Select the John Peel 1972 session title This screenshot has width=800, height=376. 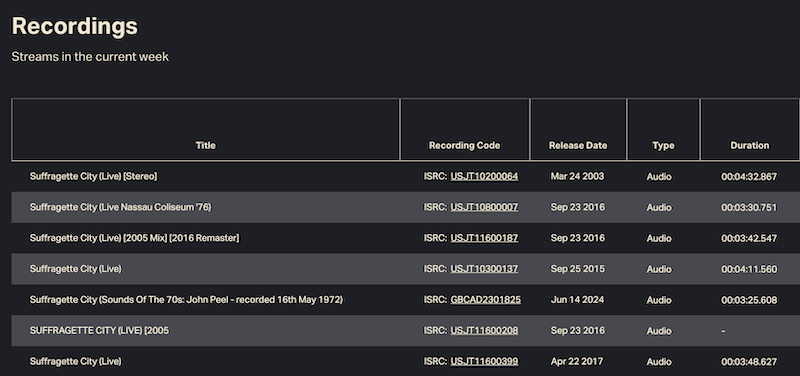[186, 300]
